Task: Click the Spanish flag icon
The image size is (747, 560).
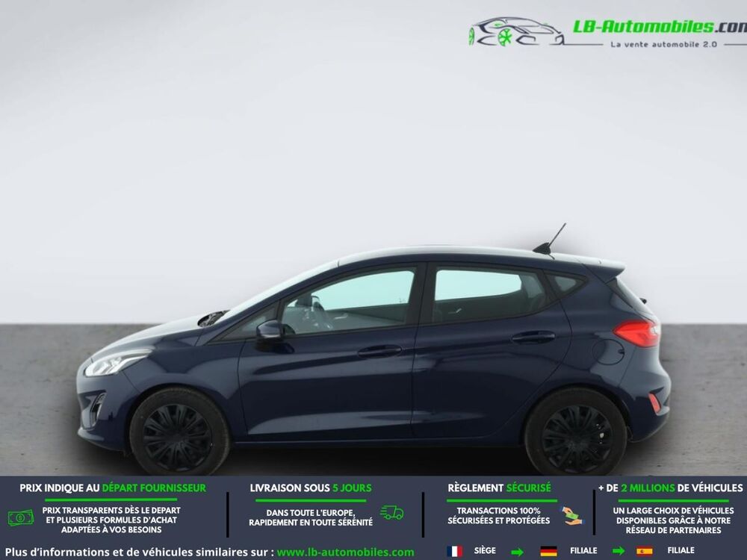Action: point(645,552)
